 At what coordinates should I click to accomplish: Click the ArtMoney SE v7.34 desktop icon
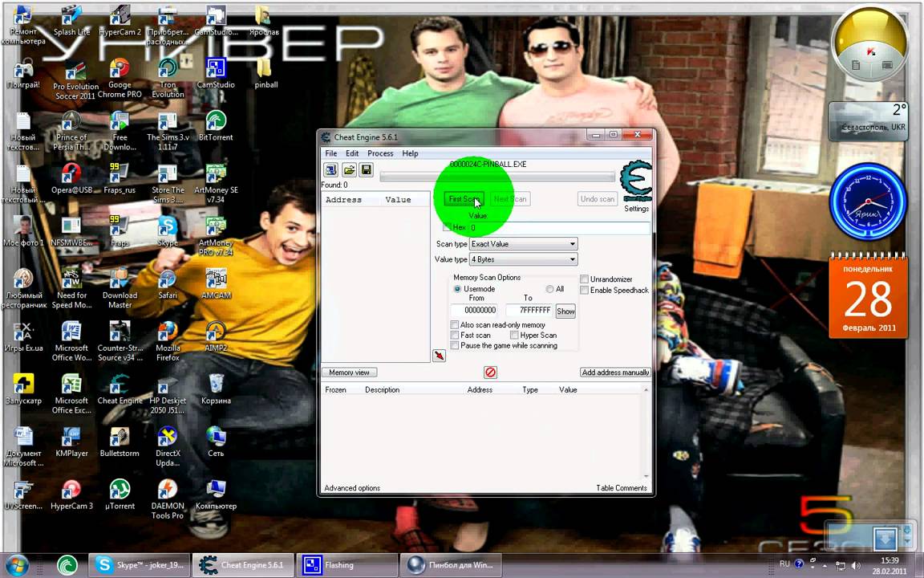coord(217,183)
